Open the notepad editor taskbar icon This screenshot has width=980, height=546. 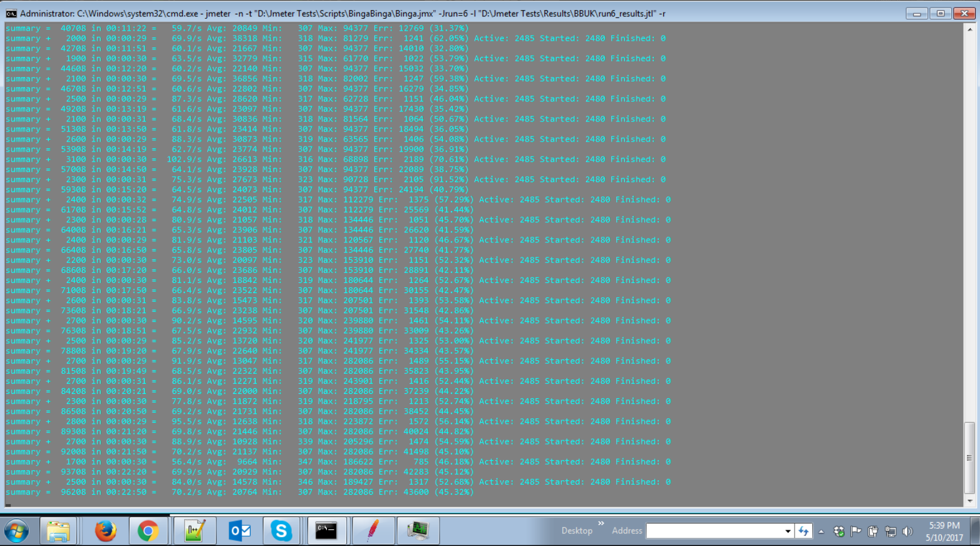[x=195, y=531]
